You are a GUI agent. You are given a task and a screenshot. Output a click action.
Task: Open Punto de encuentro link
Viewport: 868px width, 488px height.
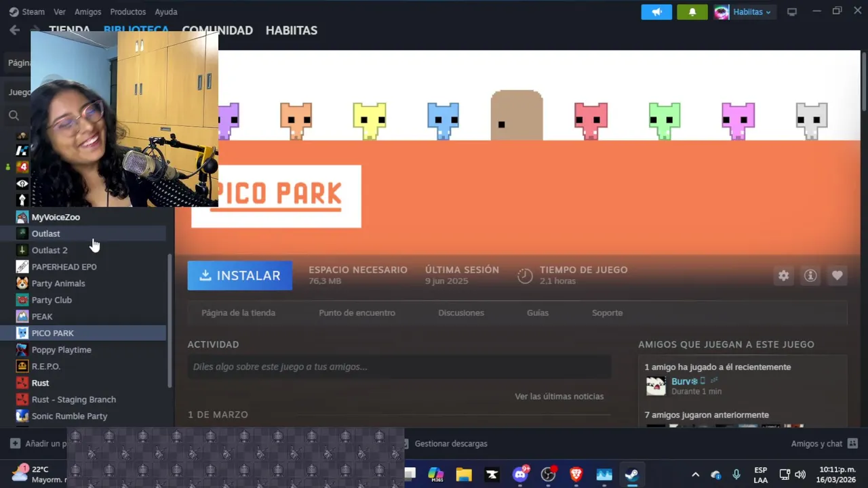click(x=357, y=312)
